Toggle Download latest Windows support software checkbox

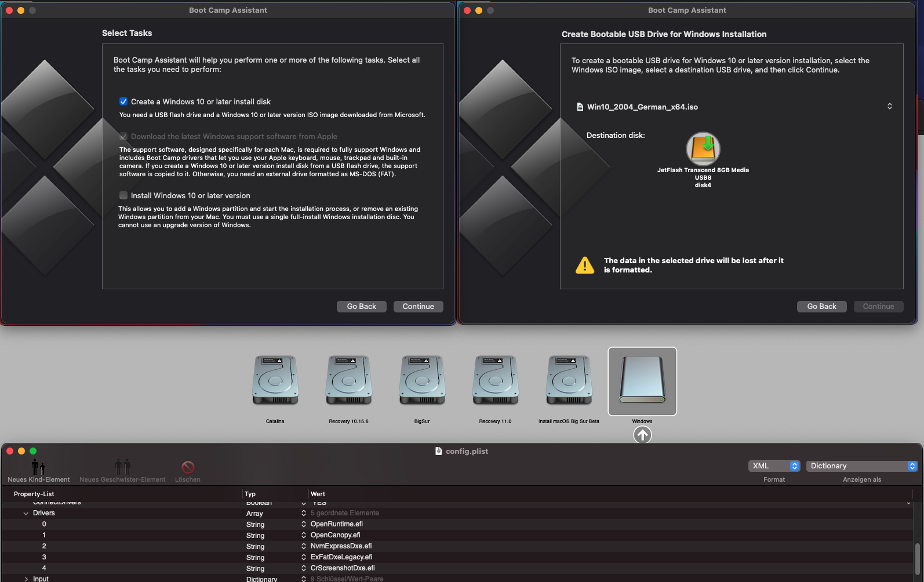tap(123, 137)
